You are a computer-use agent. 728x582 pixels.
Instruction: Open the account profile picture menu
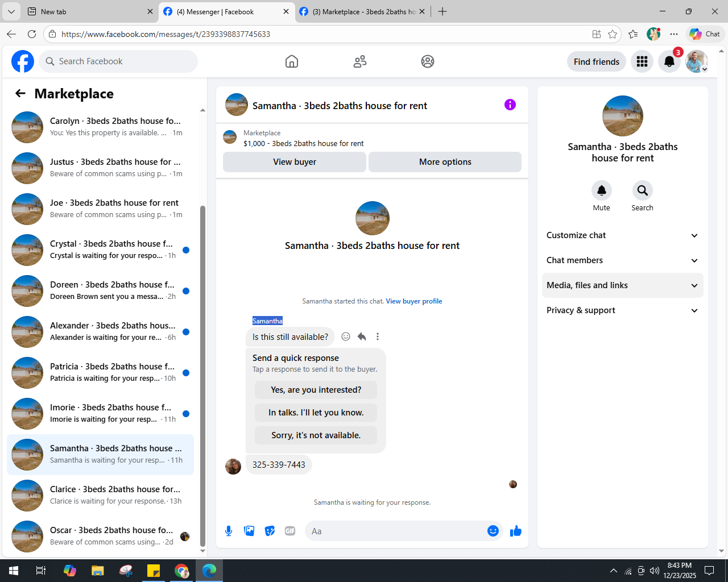point(697,61)
